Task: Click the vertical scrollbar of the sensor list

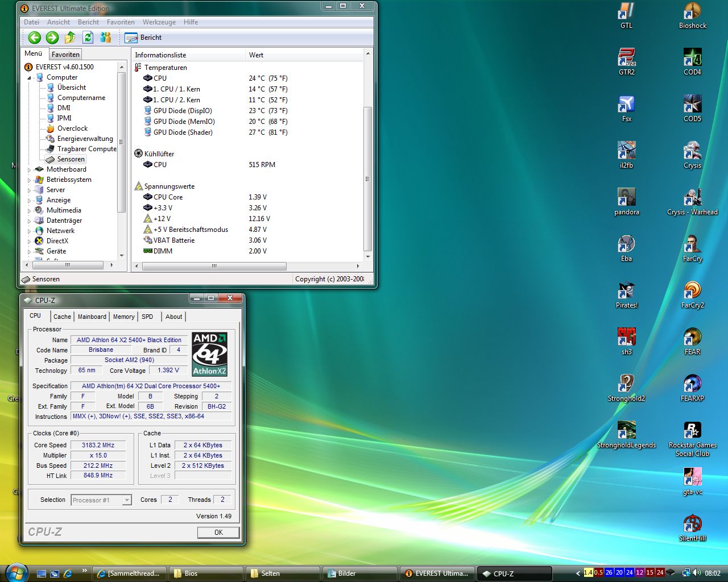Action: pos(367,178)
